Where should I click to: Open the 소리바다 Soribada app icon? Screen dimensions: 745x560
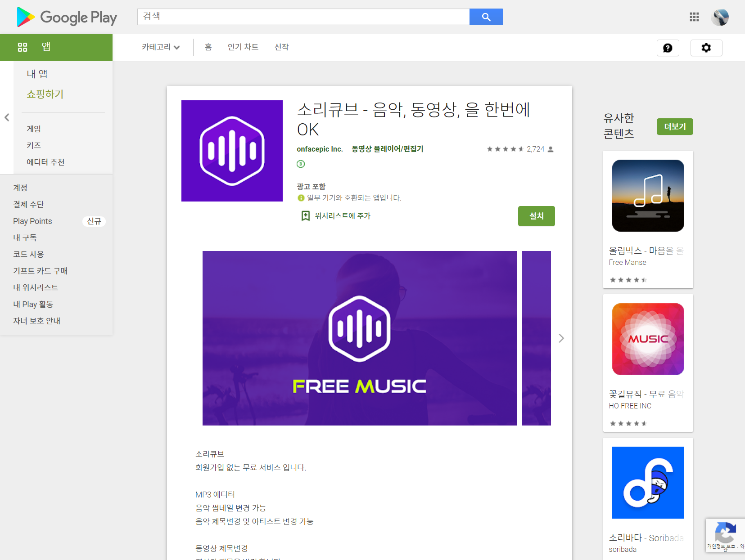[x=648, y=483]
